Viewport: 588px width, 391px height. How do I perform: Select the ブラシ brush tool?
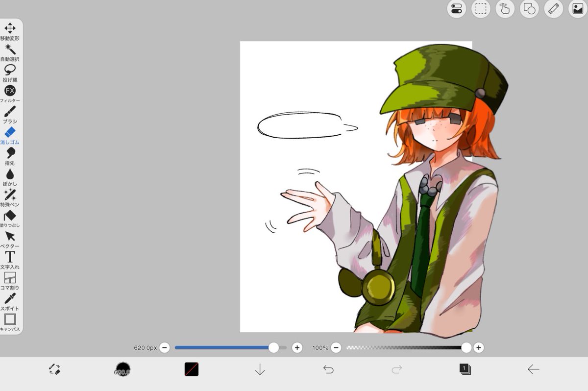10,115
